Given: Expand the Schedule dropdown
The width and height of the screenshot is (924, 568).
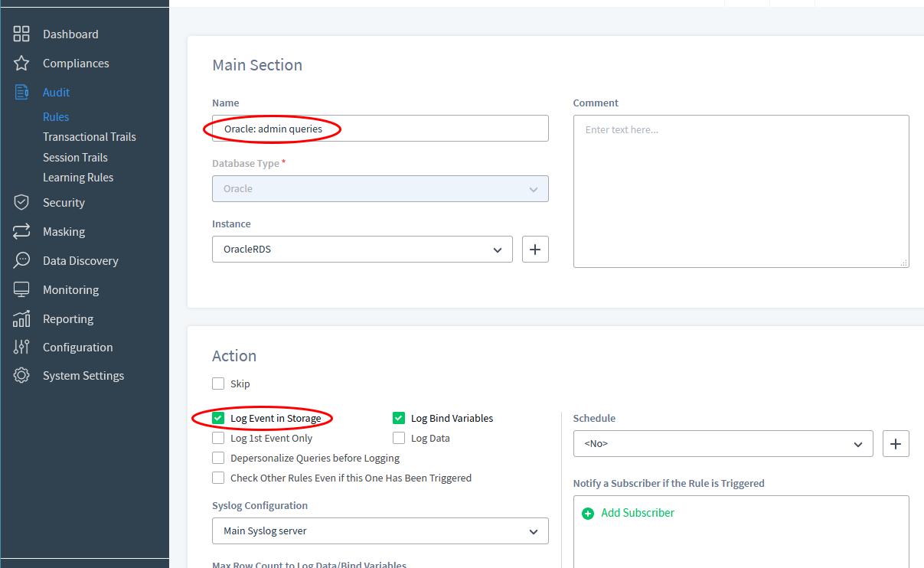Looking at the screenshot, I should pyautogui.click(x=723, y=443).
